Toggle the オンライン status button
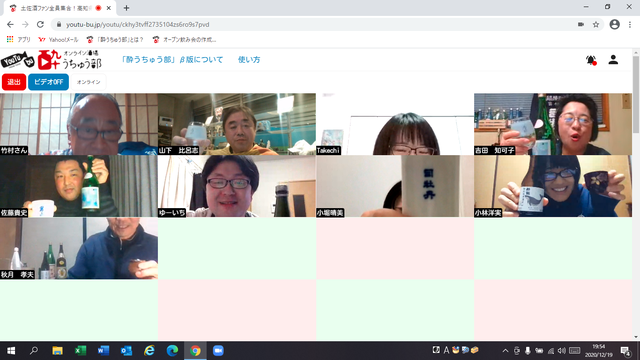This screenshot has height=360, width=640. [89, 82]
